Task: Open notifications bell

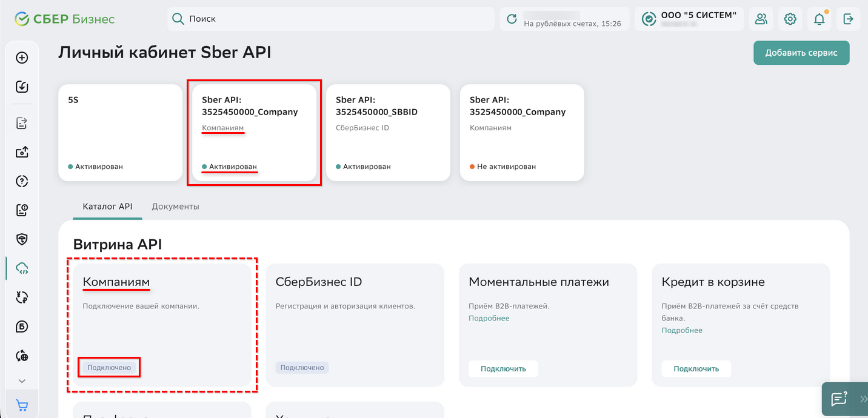Action: point(820,19)
